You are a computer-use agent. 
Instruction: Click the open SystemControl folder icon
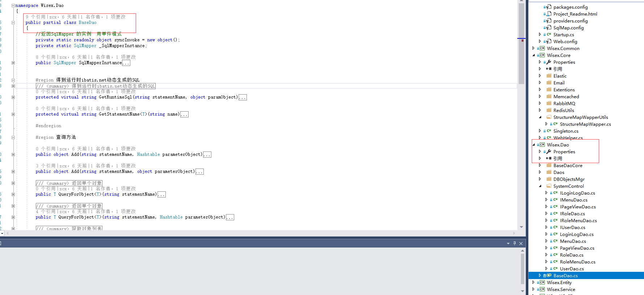[549, 186]
